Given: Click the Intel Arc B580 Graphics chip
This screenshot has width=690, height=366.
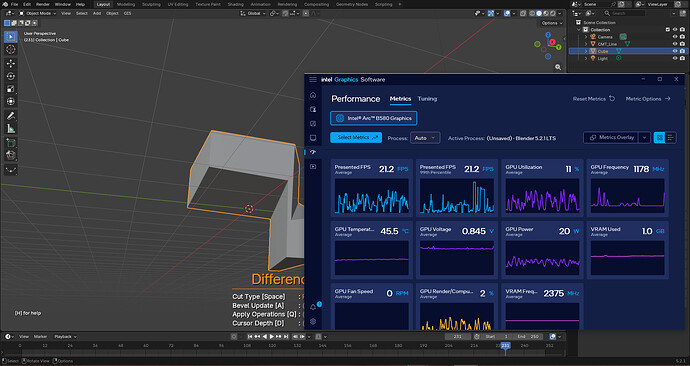Looking at the screenshot, I should [374, 118].
